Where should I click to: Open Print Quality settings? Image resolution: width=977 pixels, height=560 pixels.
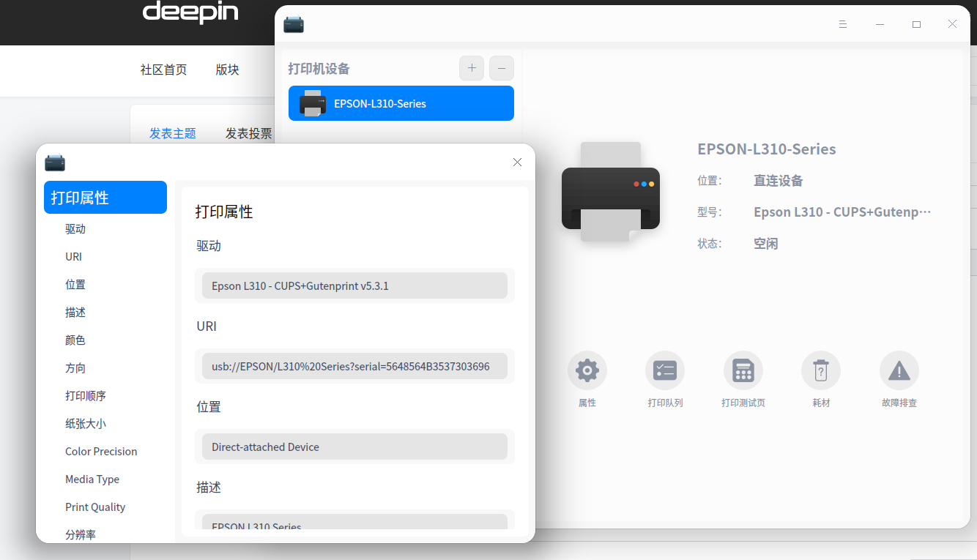[x=95, y=507]
